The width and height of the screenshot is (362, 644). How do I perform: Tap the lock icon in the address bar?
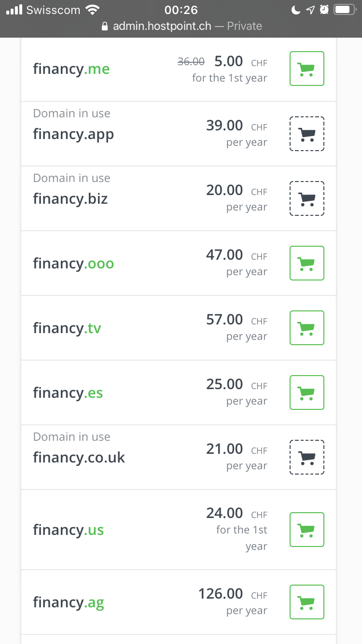[x=105, y=27]
